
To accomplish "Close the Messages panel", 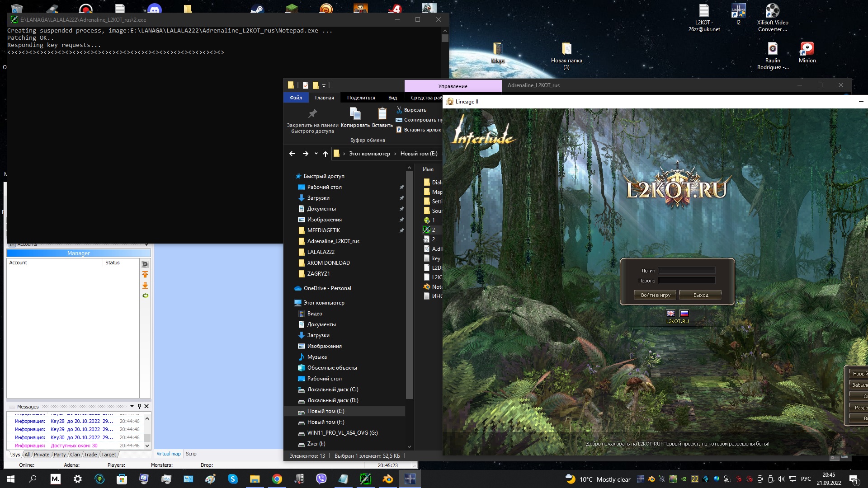I will click(146, 406).
